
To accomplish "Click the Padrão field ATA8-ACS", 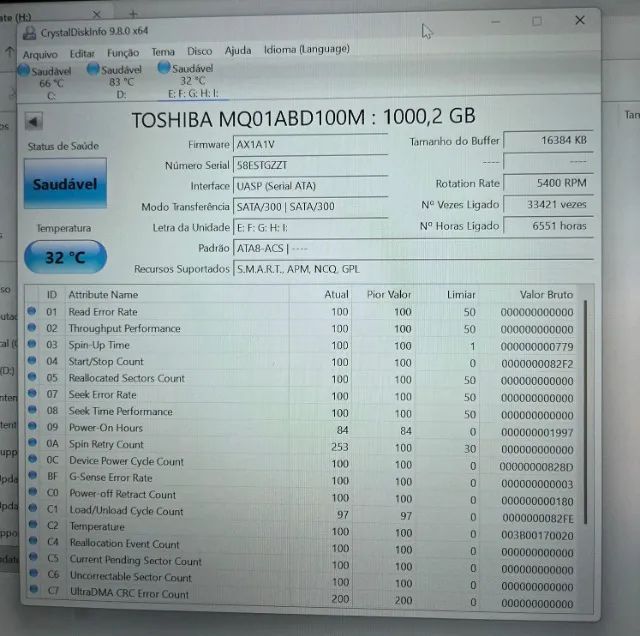I will (x=413, y=248).
